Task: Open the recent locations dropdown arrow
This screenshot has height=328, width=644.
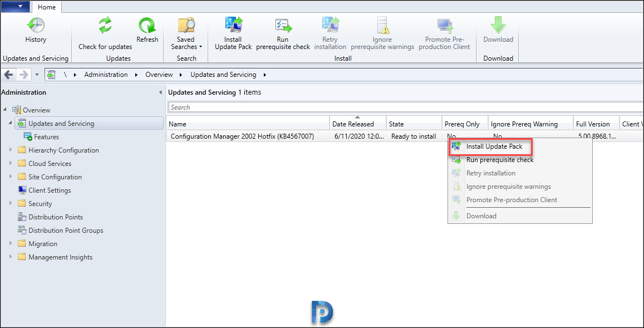Action: 37,75
